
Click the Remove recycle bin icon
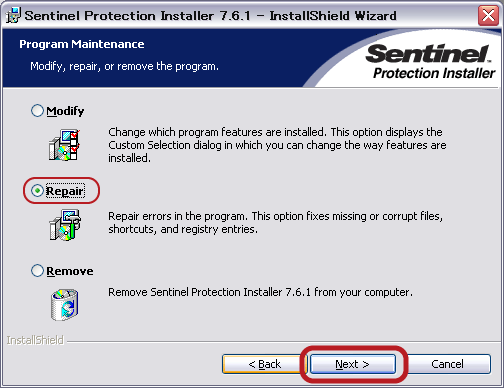point(65,304)
